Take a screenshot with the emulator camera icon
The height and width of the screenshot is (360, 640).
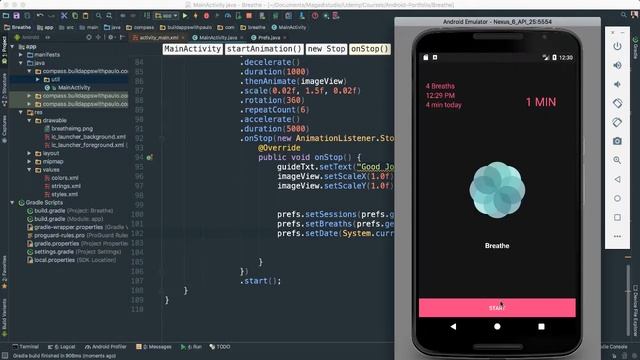pyautogui.click(x=617, y=141)
